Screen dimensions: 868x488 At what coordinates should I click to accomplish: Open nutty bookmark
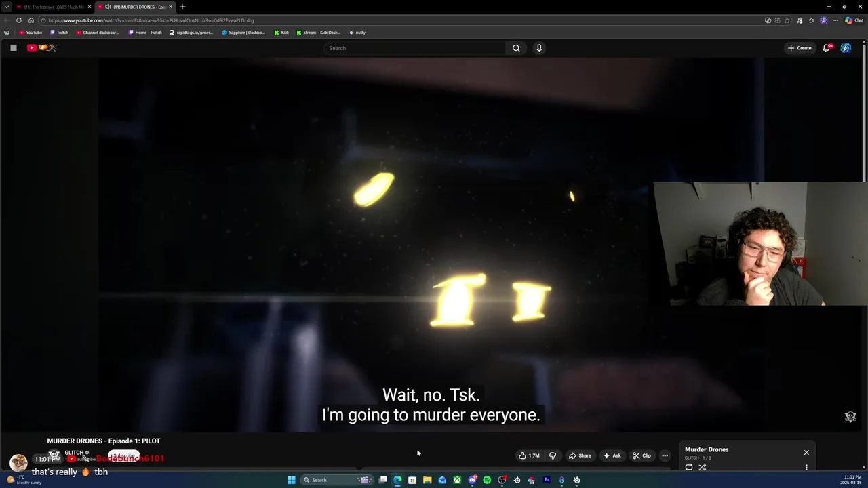click(357, 33)
